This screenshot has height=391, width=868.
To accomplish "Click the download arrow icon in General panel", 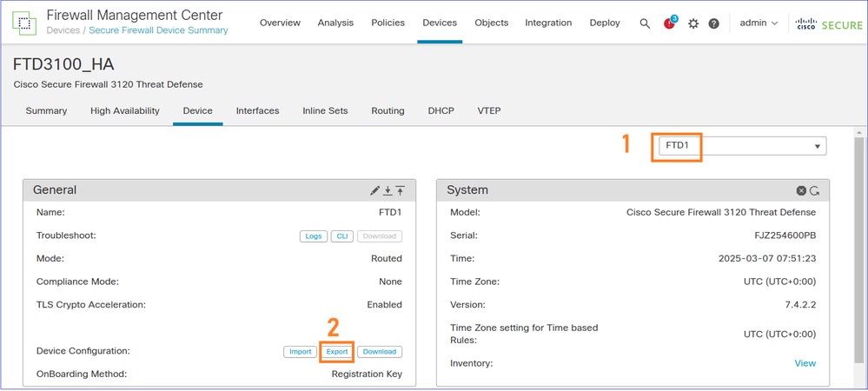I will (x=388, y=190).
